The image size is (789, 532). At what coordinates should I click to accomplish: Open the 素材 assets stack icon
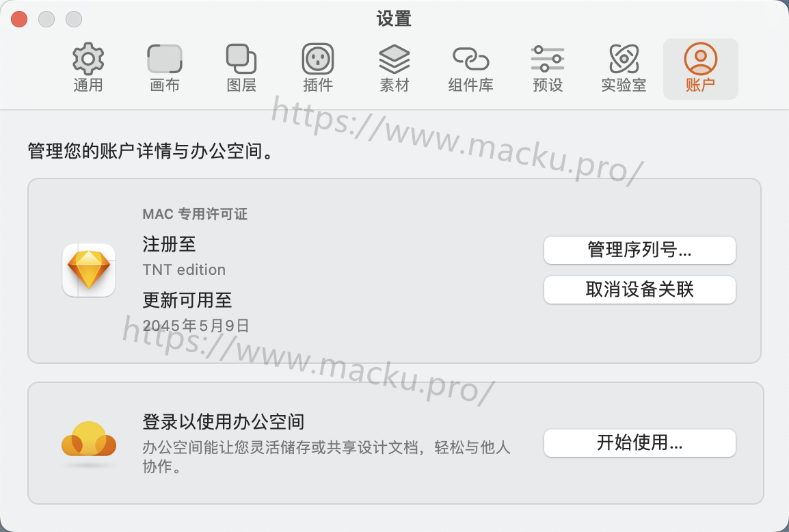394,59
